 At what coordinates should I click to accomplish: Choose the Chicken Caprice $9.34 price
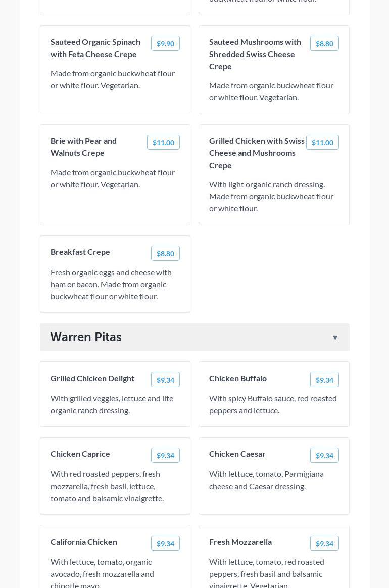click(x=165, y=456)
